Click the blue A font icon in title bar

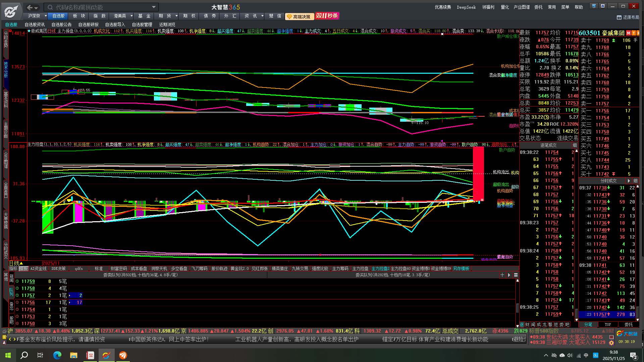[x=603, y=6]
